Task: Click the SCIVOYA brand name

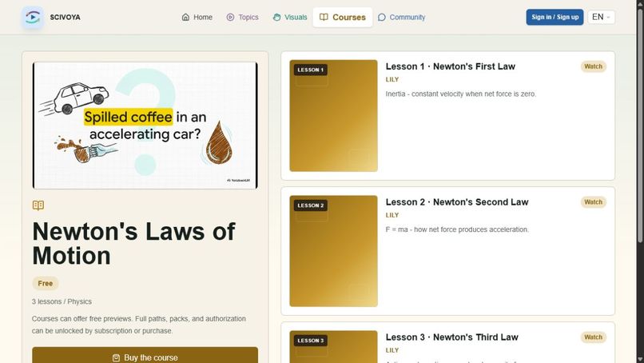Action: click(x=65, y=18)
